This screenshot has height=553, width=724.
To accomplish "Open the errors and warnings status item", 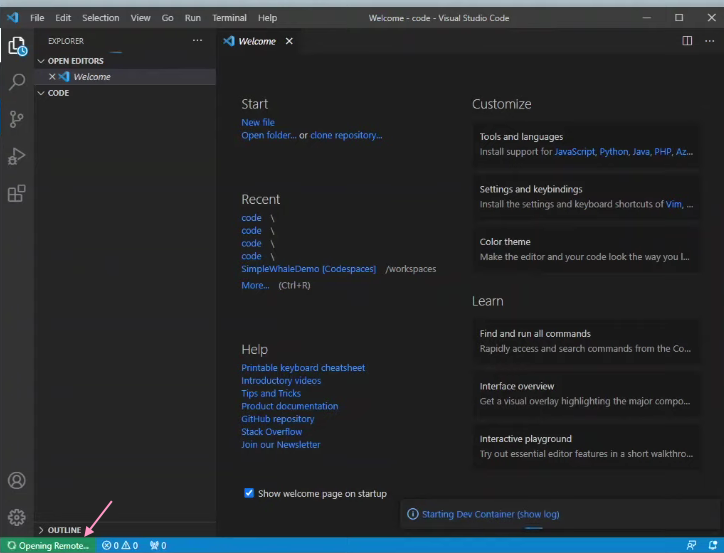I will pos(120,546).
